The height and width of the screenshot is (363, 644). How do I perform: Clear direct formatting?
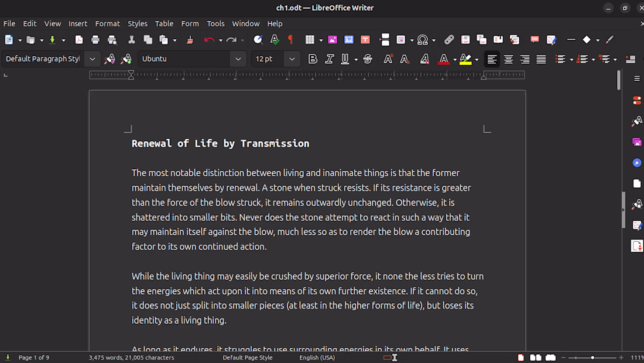coord(424,59)
